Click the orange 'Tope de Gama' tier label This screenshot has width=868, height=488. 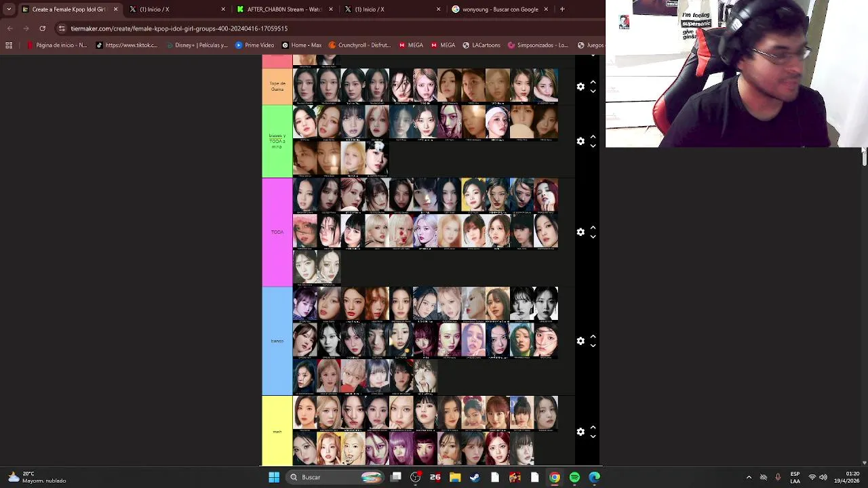tap(277, 87)
